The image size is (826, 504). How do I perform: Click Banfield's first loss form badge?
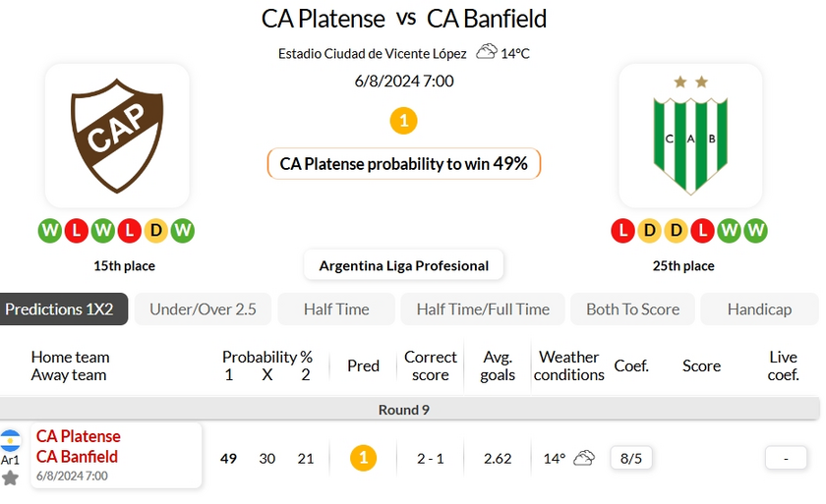[x=621, y=231]
